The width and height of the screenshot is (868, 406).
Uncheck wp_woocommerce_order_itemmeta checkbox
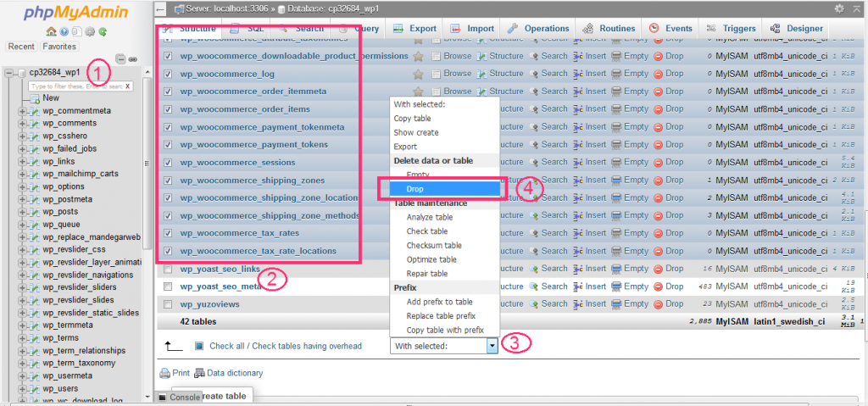pyautogui.click(x=169, y=92)
